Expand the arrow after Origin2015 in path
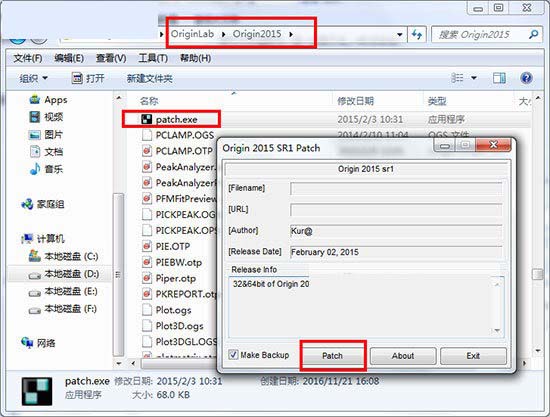 (291, 34)
